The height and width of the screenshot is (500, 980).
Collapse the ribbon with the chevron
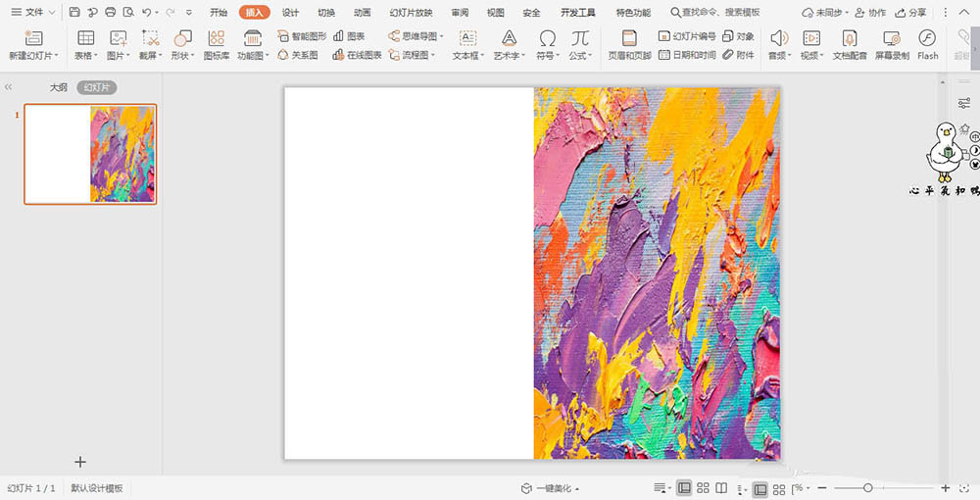[963, 13]
